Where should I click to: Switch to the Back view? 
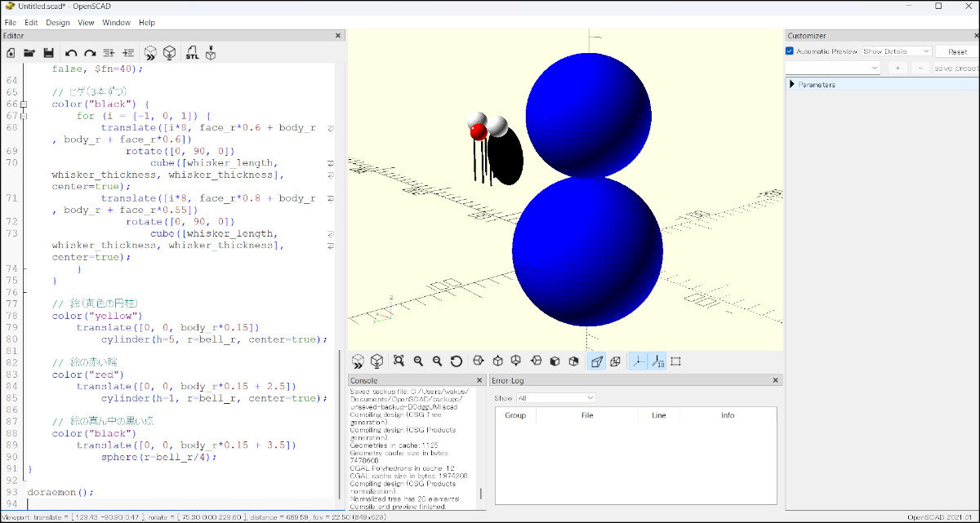coord(573,361)
